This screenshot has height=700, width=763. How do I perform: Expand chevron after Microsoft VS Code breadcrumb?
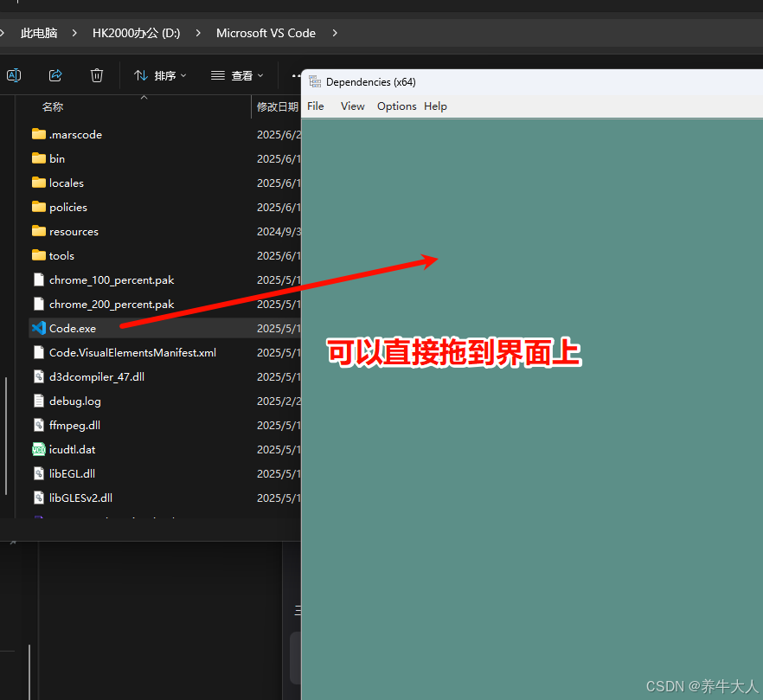(335, 33)
